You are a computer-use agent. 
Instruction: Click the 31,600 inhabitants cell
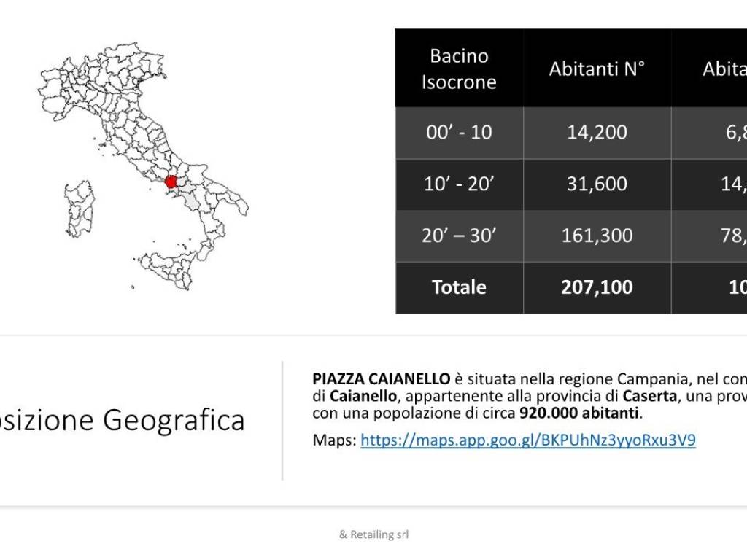pos(597,184)
